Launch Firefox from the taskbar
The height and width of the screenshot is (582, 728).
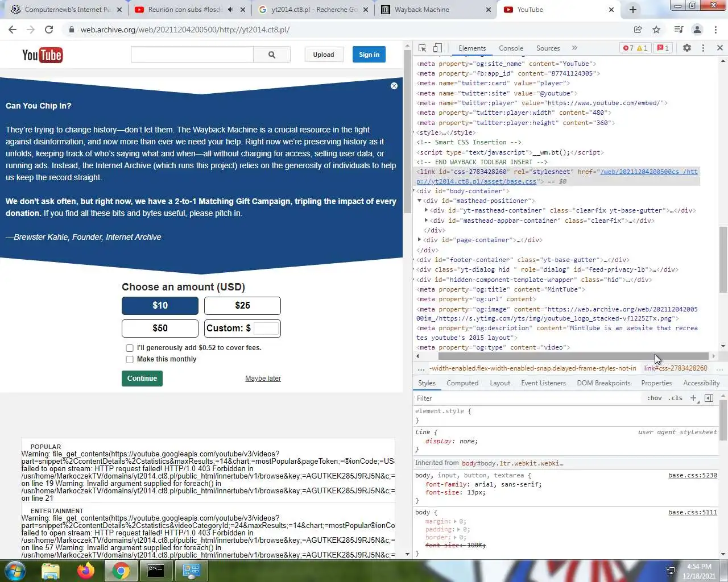click(x=86, y=571)
